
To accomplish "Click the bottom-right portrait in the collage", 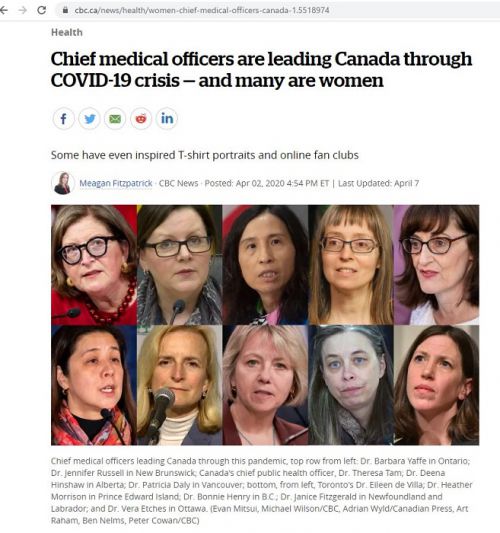I will coord(436,385).
